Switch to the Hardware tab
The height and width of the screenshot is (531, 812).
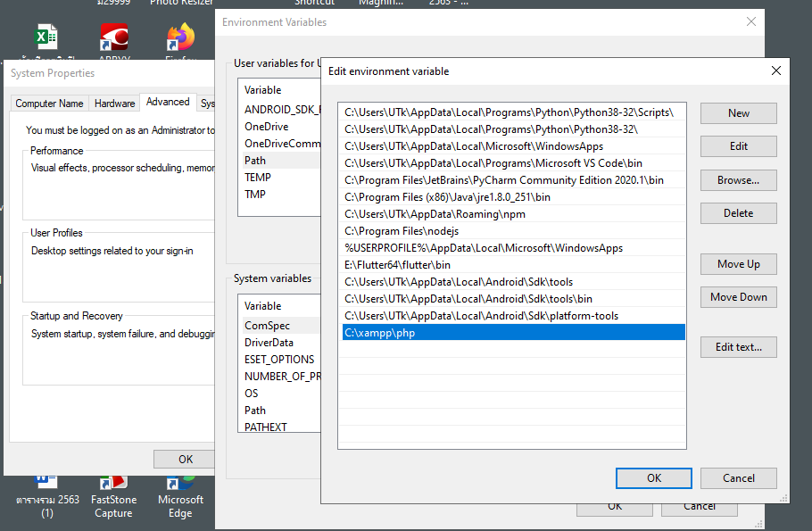(114, 103)
